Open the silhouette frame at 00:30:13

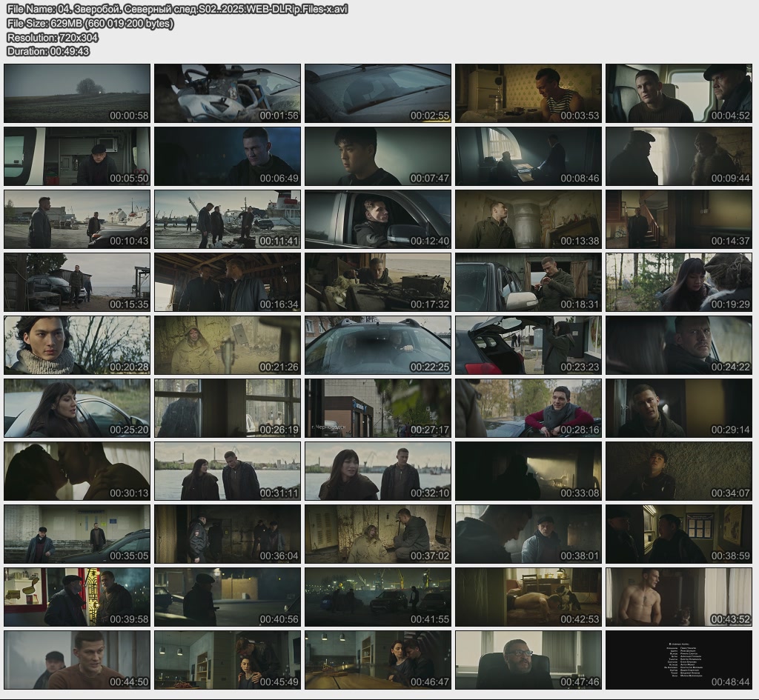pos(77,471)
